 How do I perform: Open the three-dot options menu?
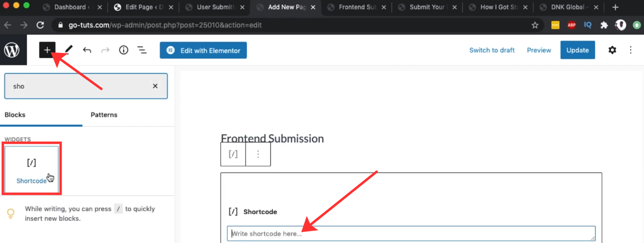point(631,50)
